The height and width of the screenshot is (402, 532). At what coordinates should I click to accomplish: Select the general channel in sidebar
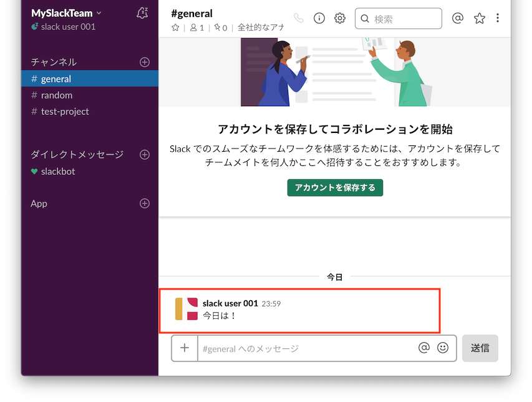pyautogui.click(x=90, y=79)
